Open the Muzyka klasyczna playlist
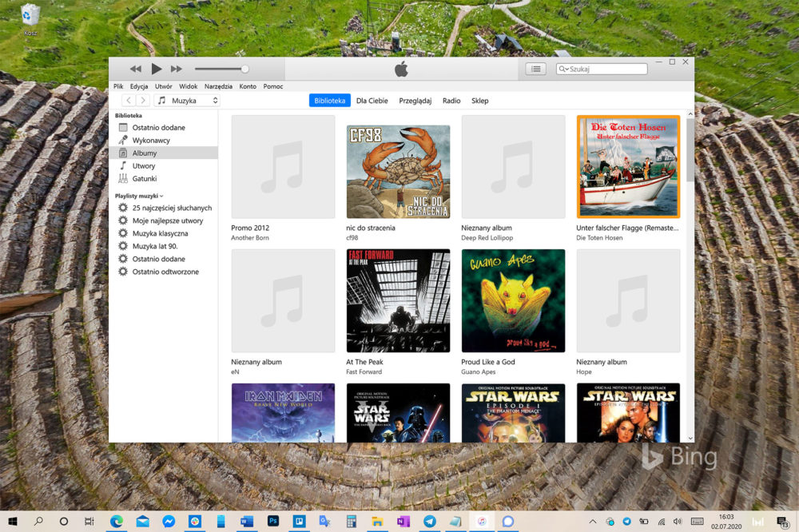799x532 pixels. point(164,233)
